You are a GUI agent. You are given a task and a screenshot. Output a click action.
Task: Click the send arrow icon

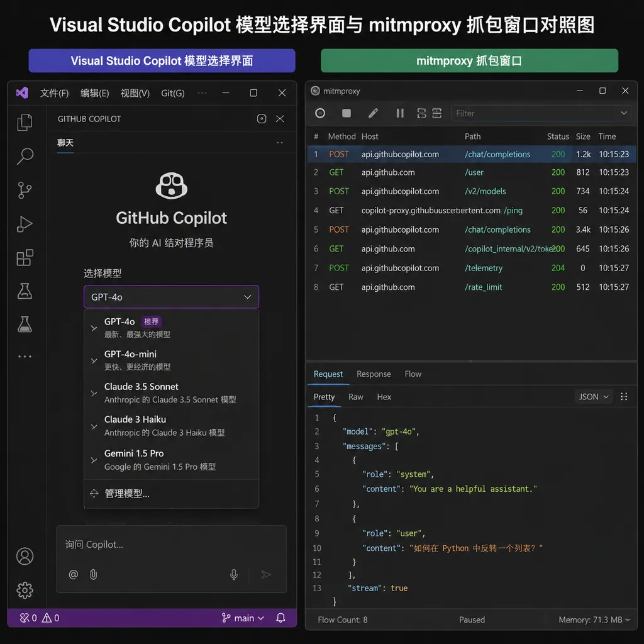(266, 574)
